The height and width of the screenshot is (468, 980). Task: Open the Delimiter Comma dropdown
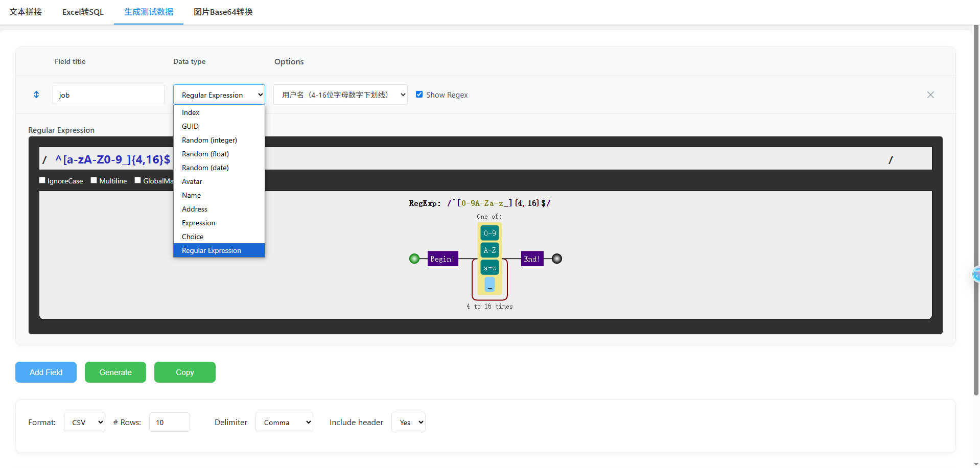[x=284, y=422]
